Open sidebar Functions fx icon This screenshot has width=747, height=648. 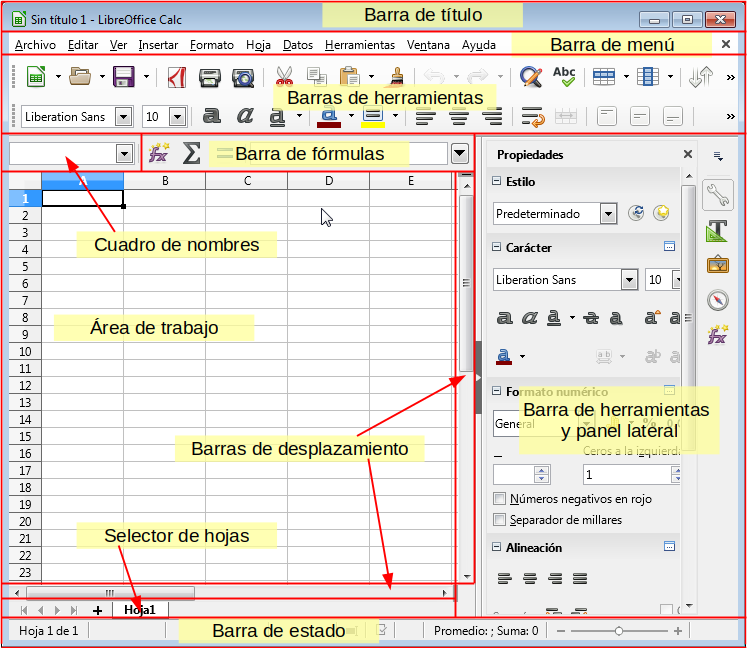(x=717, y=334)
